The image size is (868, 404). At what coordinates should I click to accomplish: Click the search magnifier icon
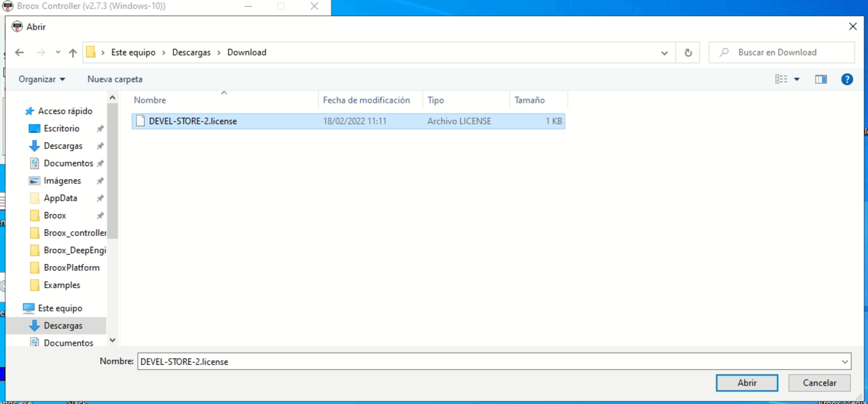pos(724,52)
